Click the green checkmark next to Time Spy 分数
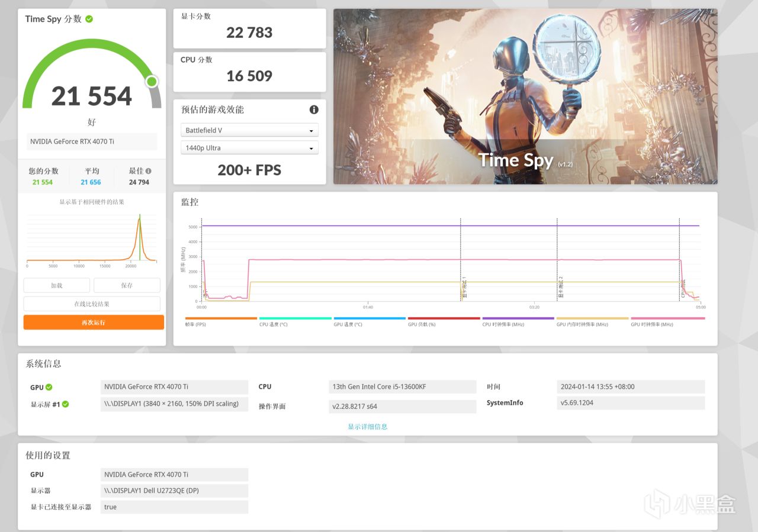This screenshot has width=758, height=532. 89,19
